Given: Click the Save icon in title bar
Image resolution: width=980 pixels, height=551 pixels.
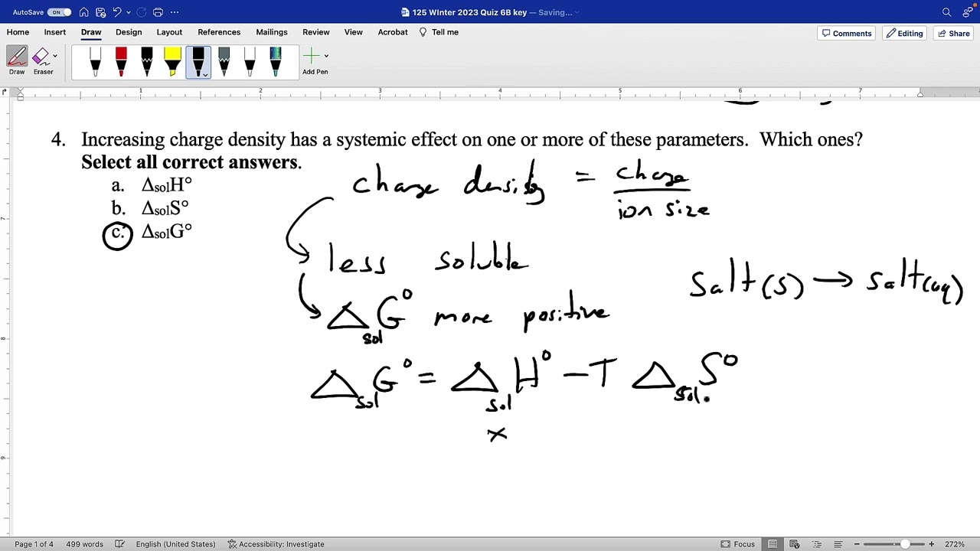Looking at the screenshot, I should [x=100, y=12].
